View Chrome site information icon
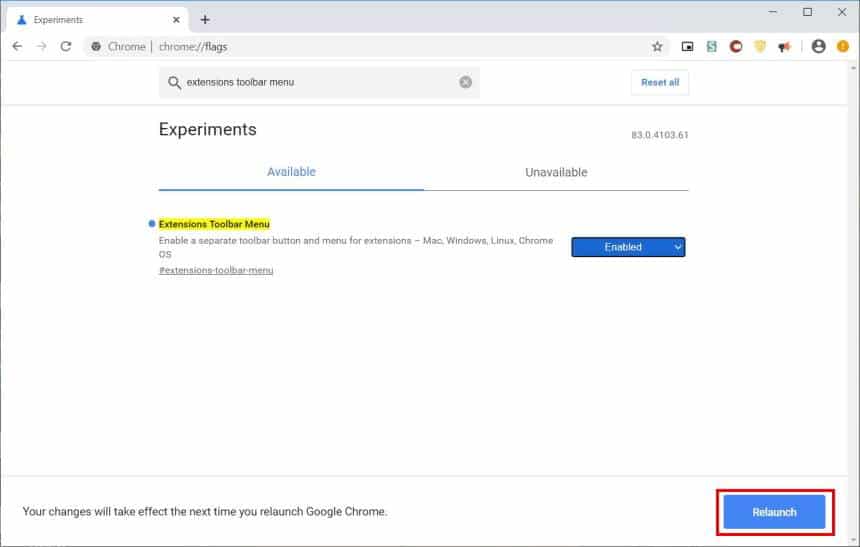Screen dimensions: 860x547 (96, 47)
